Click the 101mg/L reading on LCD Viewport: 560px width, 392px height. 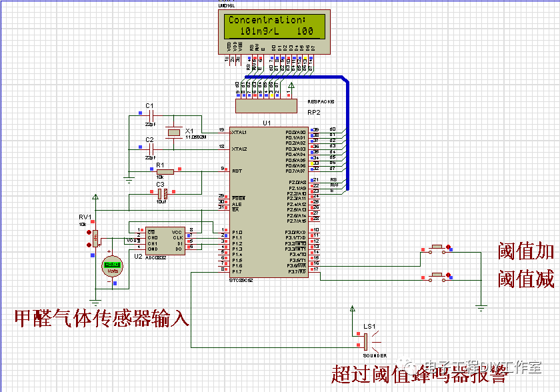click(x=259, y=31)
